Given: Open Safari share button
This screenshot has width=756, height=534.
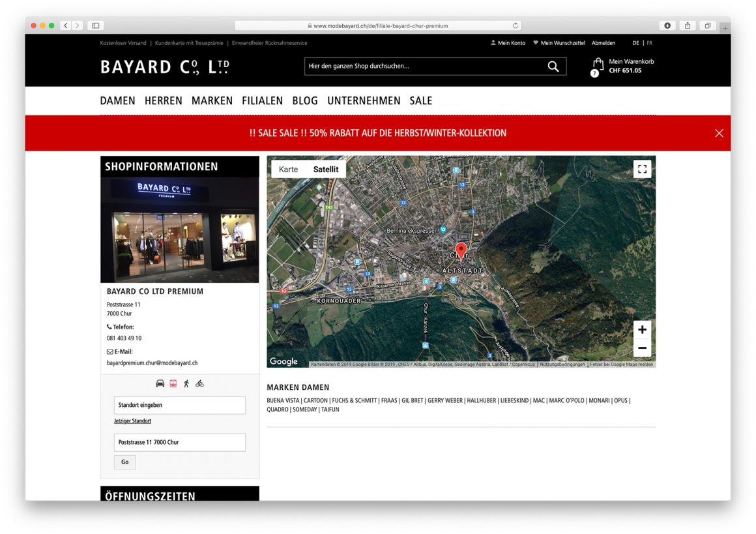Looking at the screenshot, I should coord(688,25).
